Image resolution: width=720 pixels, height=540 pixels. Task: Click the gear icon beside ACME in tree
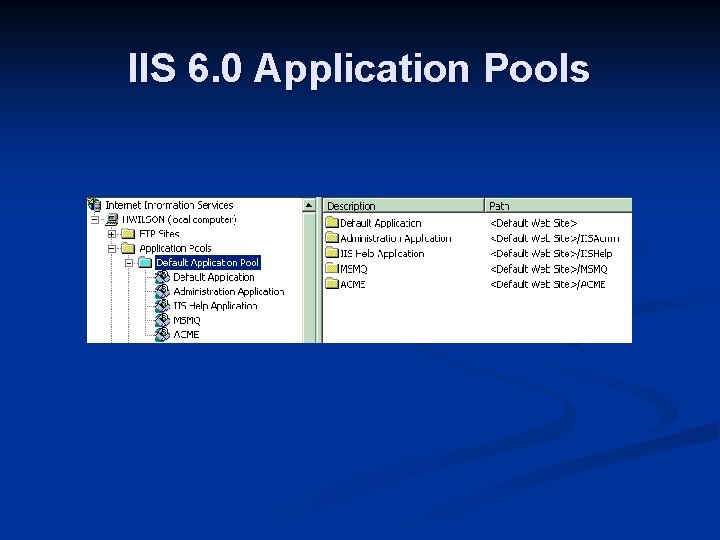pyautogui.click(x=162, y=334)
